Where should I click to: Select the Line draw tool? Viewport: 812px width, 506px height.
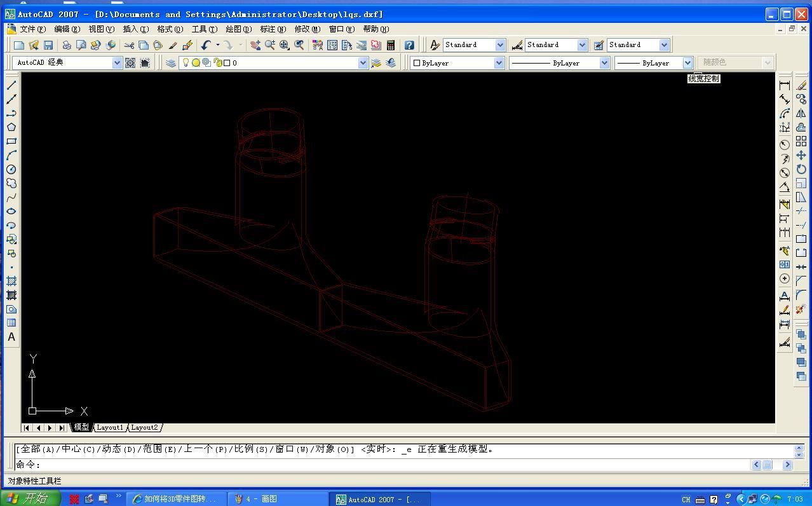(11, 85)
